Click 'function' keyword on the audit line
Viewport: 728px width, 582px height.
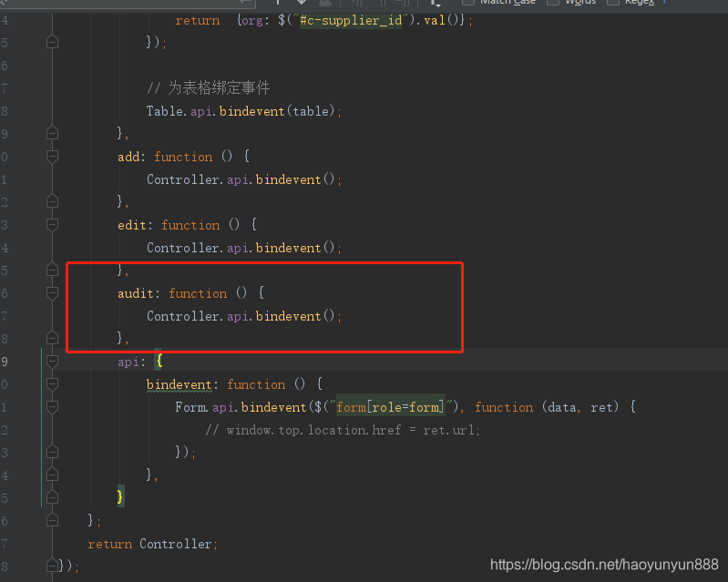click(198, 293)
